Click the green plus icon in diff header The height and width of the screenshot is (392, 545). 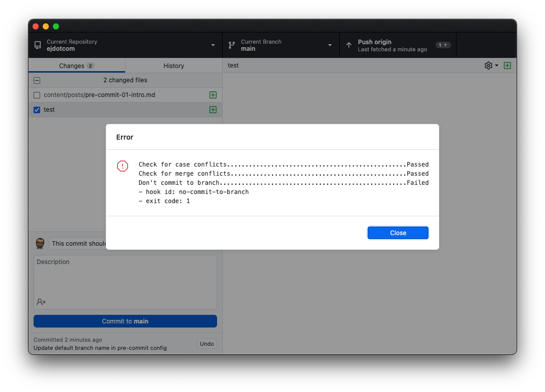(507, 66)
